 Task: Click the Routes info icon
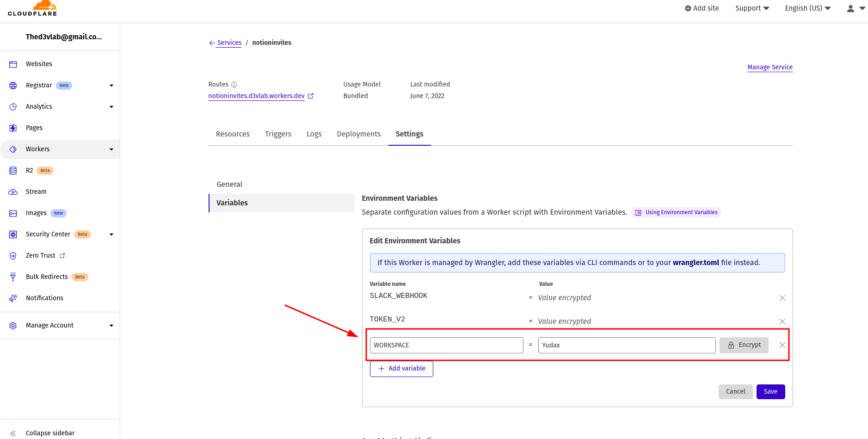tap(234, 85)
